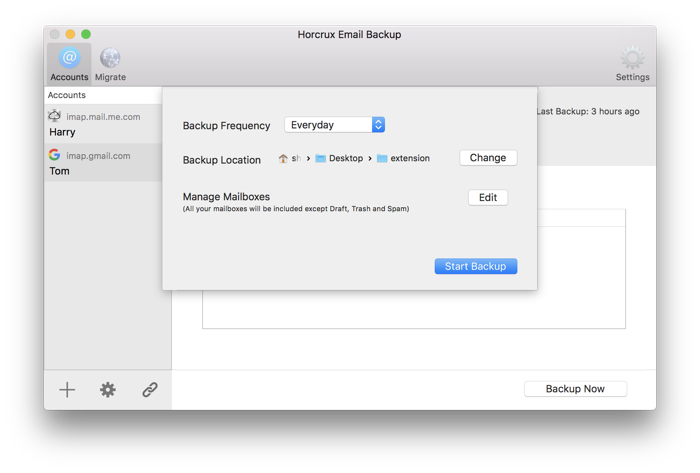Click the Desktop folder in backup path

[x=339, y=158]
